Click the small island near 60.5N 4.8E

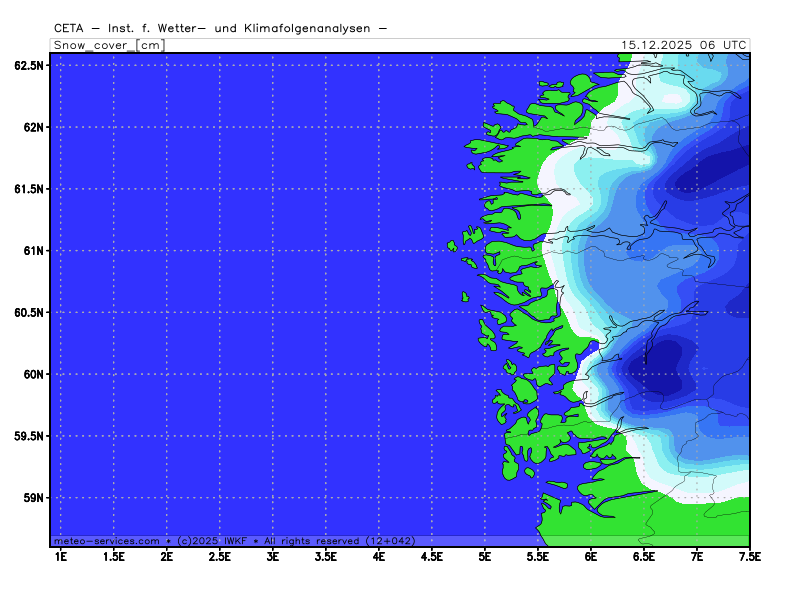pyautogui.click(x=465, y=296)
